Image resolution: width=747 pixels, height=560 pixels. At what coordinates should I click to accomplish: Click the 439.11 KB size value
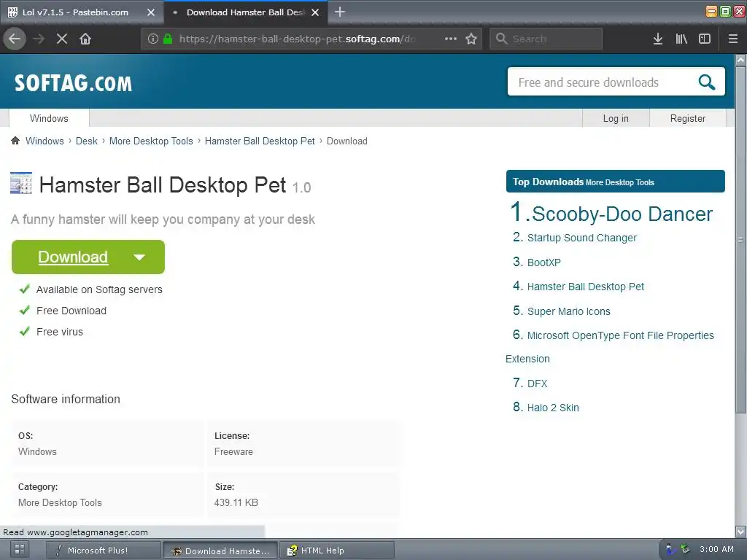236,502
